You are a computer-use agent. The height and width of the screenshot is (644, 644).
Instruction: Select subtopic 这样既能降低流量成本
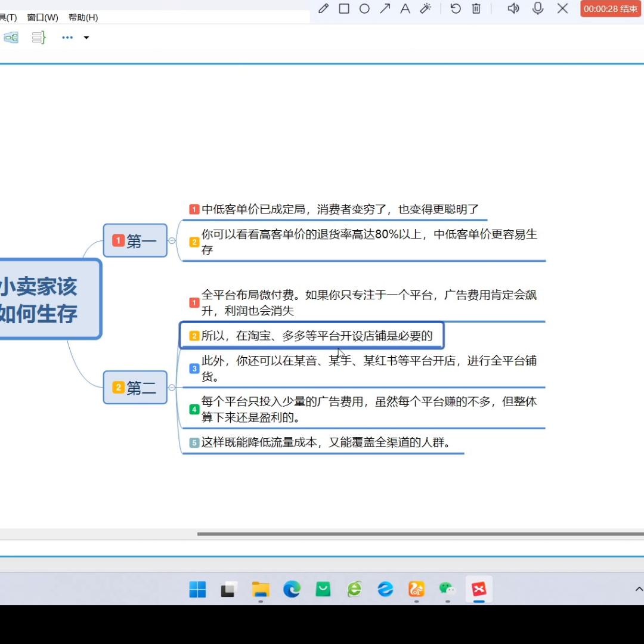click(x=323, y=442)
